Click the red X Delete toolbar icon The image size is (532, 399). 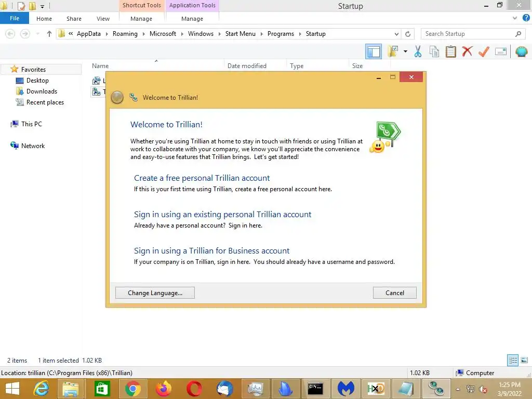click(467, 51)
